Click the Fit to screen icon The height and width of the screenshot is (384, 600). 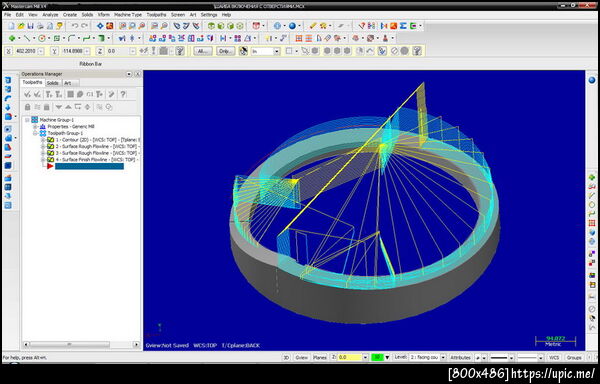tap(100, 26)
